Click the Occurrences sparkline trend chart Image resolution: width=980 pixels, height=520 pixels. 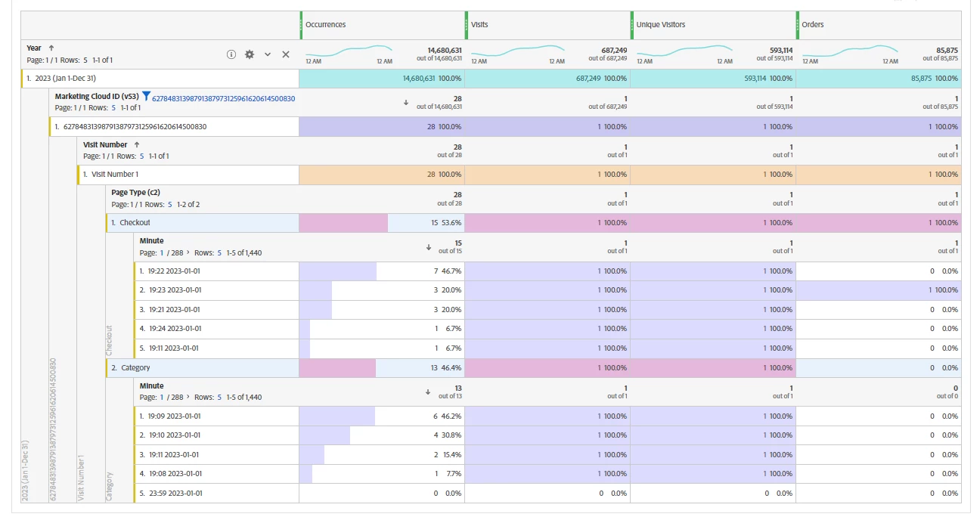[349, 52]
